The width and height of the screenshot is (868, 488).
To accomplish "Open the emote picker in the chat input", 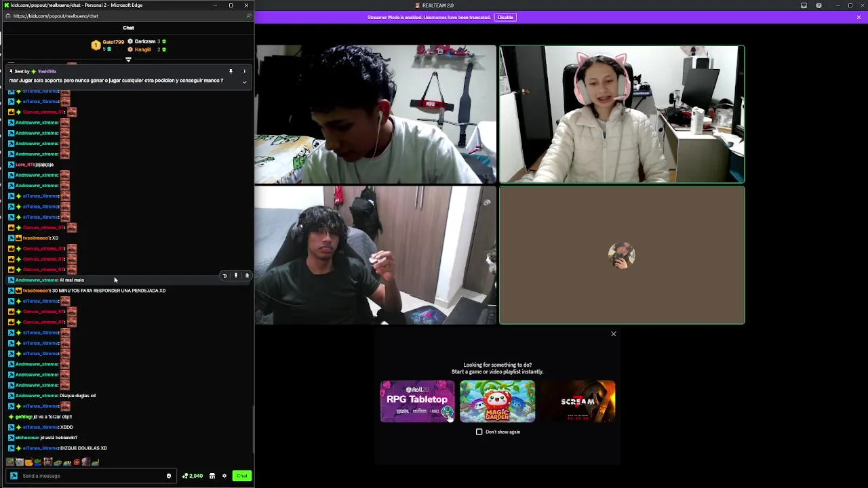I will pyautogui.click(x=169, y=476).
